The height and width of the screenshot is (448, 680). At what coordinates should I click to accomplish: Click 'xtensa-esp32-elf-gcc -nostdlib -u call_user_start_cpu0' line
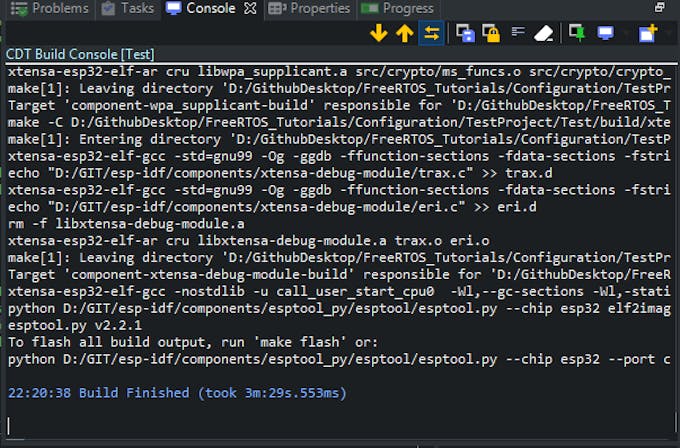click(339, 291)
